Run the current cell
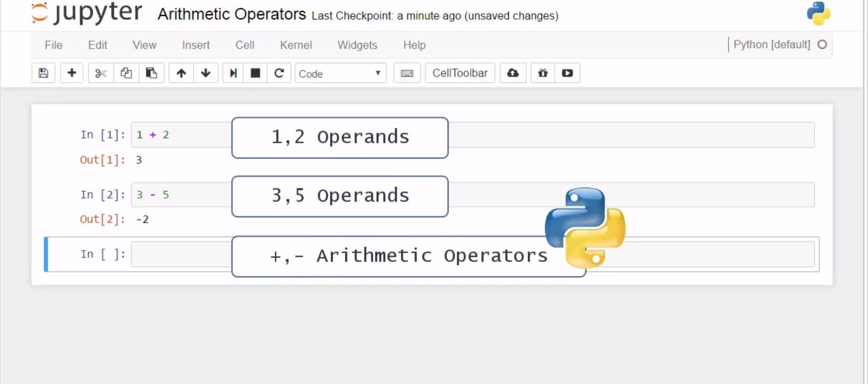Viewport: 868px width, 384px height. pyautogui.click(x=233, y=73)
